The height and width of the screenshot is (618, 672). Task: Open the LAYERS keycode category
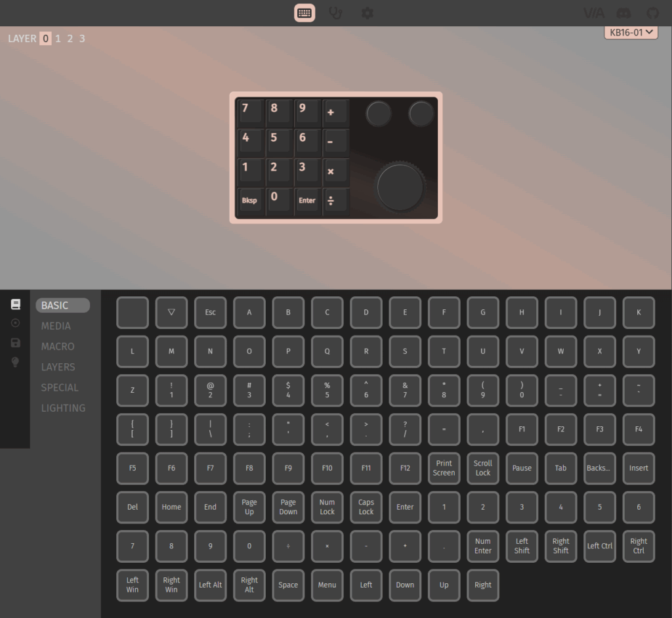(x=58, y=367)
